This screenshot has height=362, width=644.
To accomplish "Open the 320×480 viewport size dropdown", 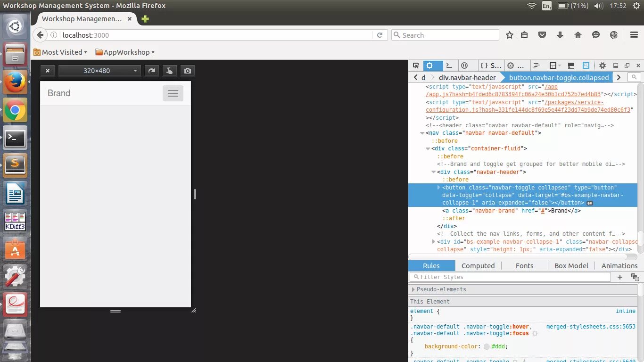I will 99,71.
